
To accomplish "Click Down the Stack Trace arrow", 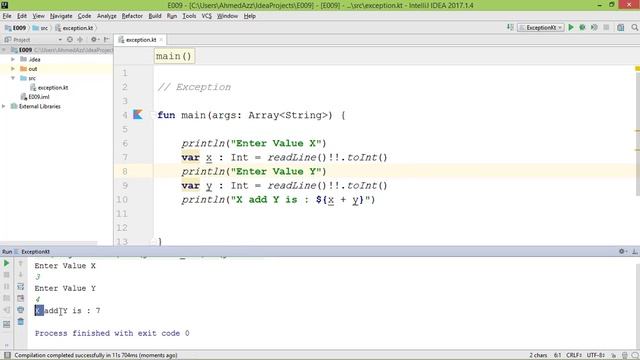I will [x=20, y=275].
